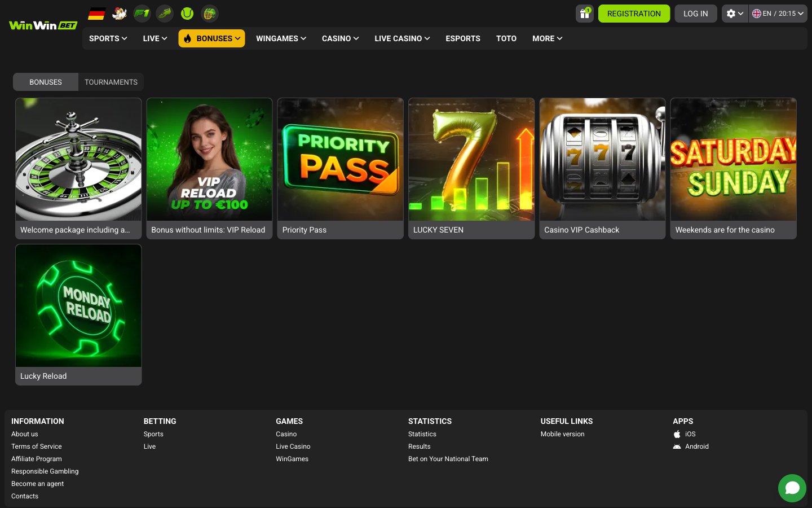Viewport: 812px width, 508px height.
Task: Click the WinWin Bet logo
Action: click(43, 25)
